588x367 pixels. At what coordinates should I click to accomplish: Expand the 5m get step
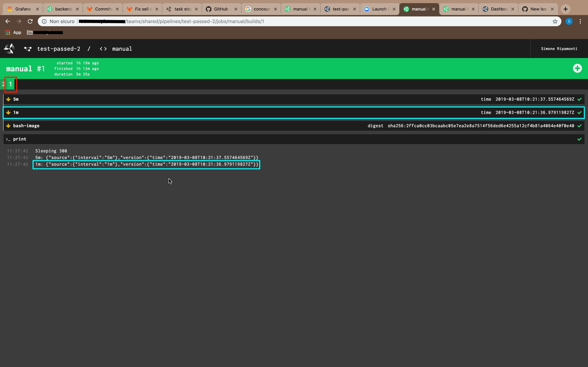point(16,99)
